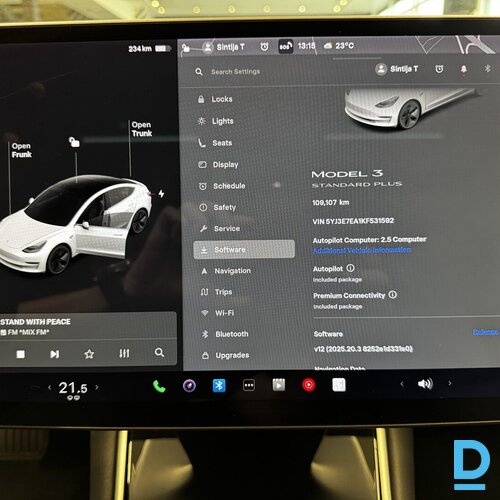The width and height of the screenshot is (500, 500).
Task: Show Autopilot package info icon
Action: pyautogui.click(x=350, y=268)
